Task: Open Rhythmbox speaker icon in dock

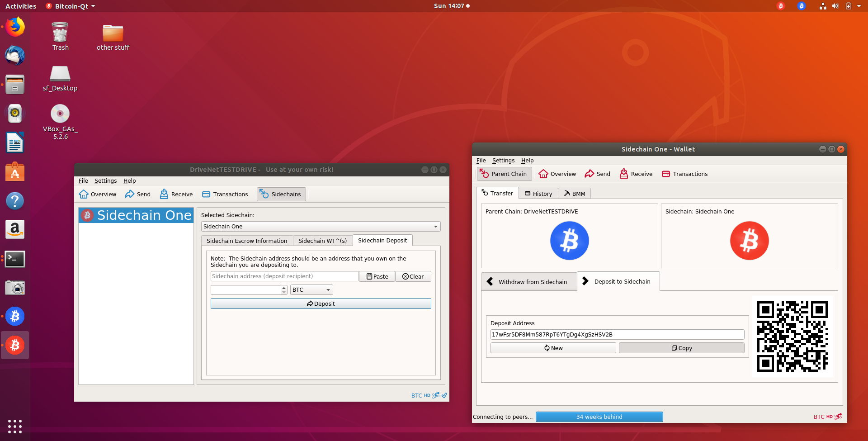Action: pos(15,114)
